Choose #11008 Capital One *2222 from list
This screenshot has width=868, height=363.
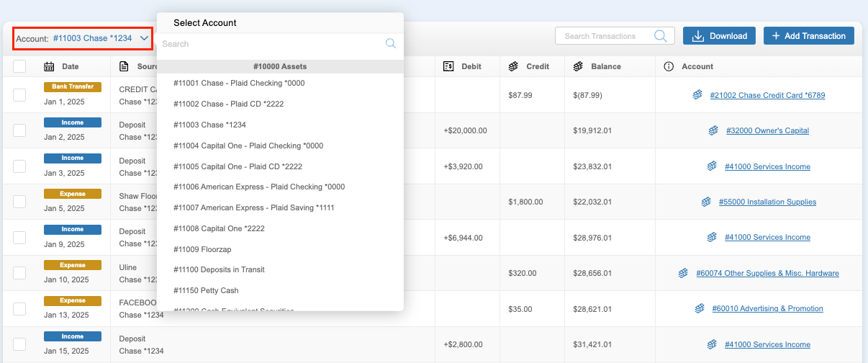pos(219,228)
